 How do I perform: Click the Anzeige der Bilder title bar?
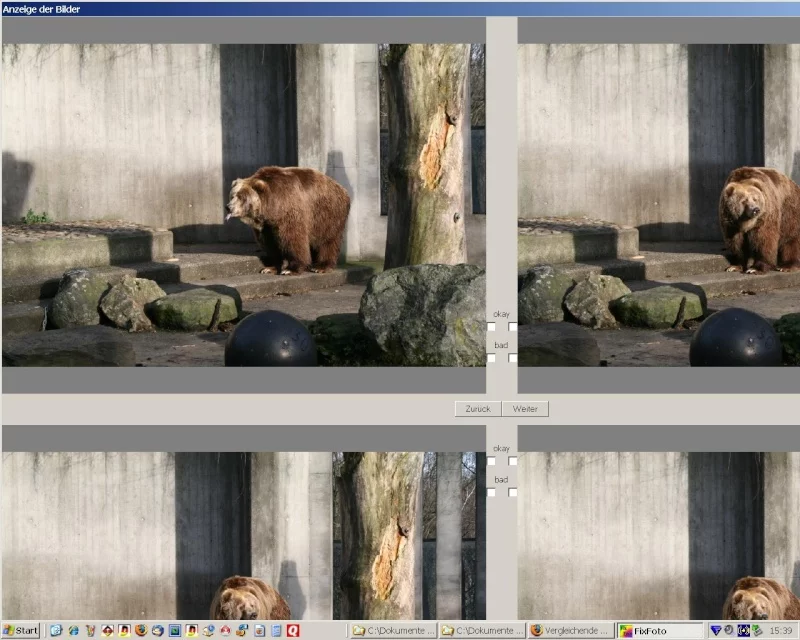click(x=400, y=9)
